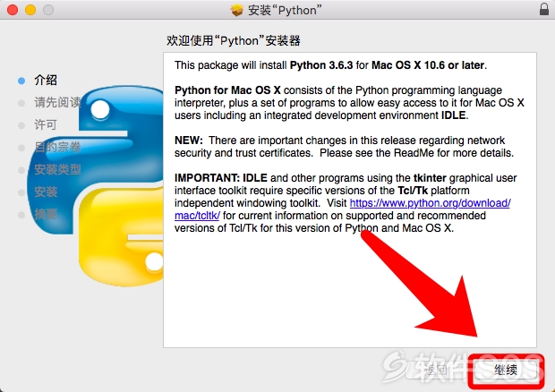Click the bold "NEW:" label
Image resolution: width=555 pixels, height=392 pixels.
(x=189, y=141)
